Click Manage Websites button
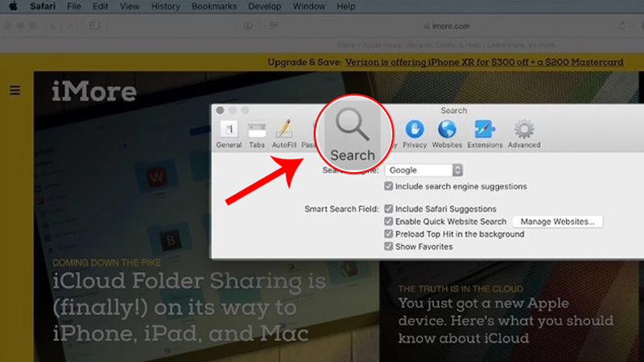644x362 pixels. [x=558, y=222]
